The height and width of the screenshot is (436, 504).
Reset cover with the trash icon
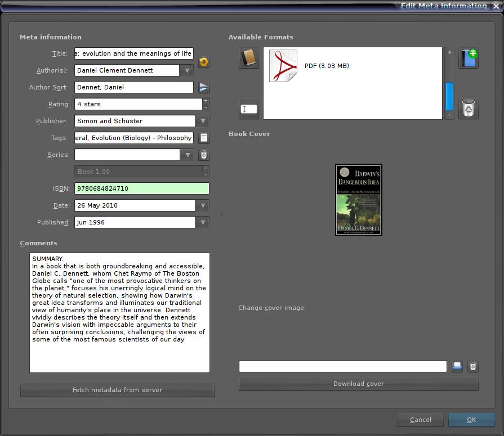(473, 366)
